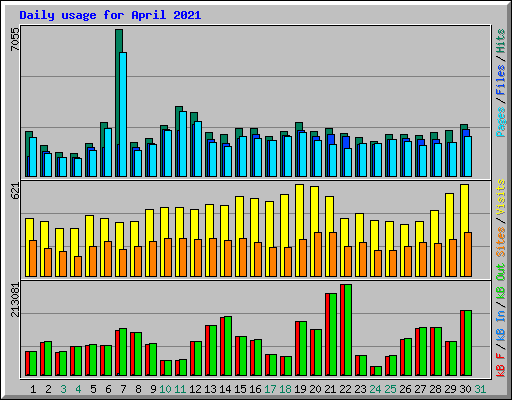Click the day 28 x-axis label
The width and height of the screenshot is (512, 400).
point(435,389)
